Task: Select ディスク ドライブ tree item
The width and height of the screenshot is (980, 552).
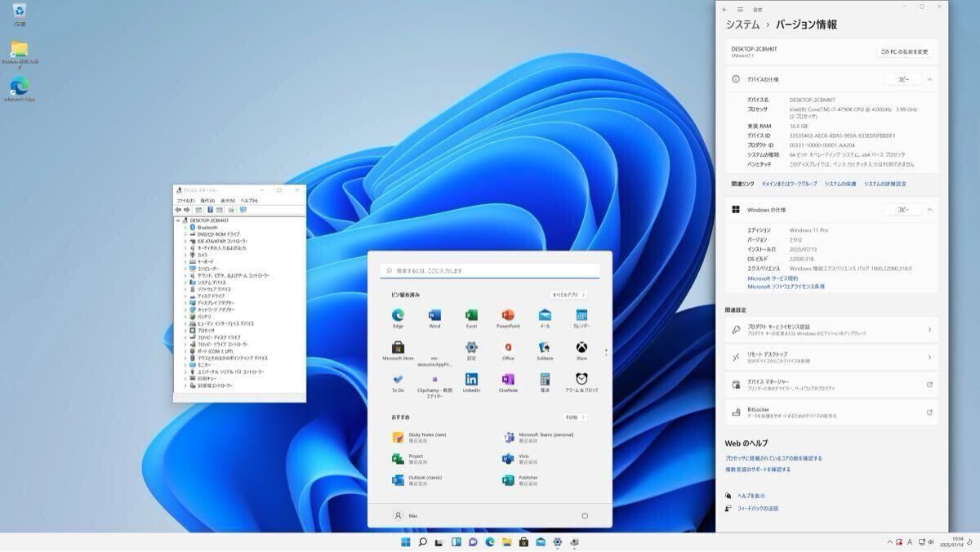Action: point(211,296)
